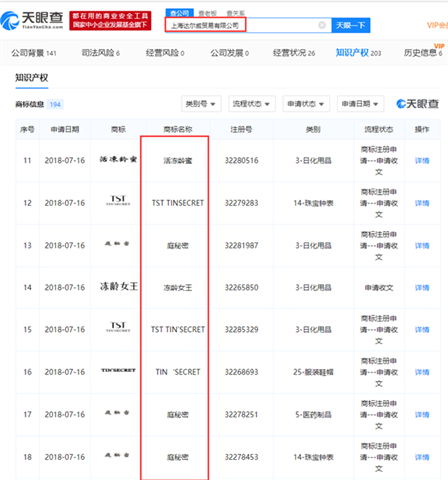Click the 商标信息 count badge 194
Viewport: 448px width, 480px height.
55,105
